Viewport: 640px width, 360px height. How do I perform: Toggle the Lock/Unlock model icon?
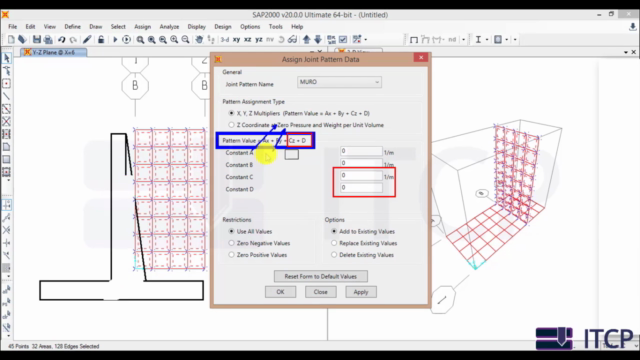(101, 39)
